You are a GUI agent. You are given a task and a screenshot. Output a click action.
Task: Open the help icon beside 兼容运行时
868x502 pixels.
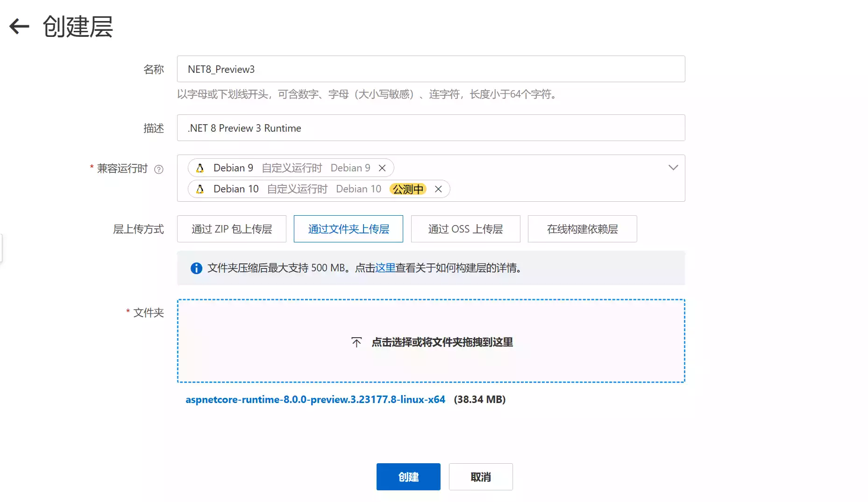159,169
